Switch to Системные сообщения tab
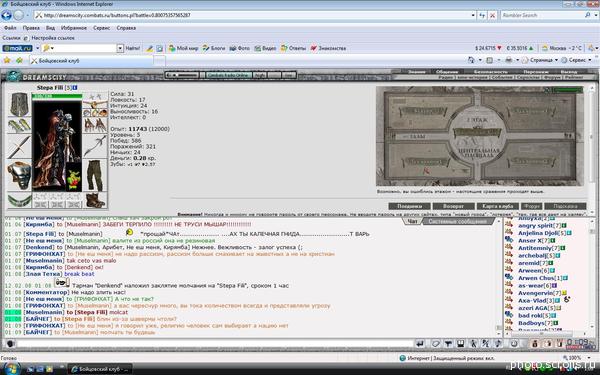Screen dimensions: 600x375 (458, 221)
